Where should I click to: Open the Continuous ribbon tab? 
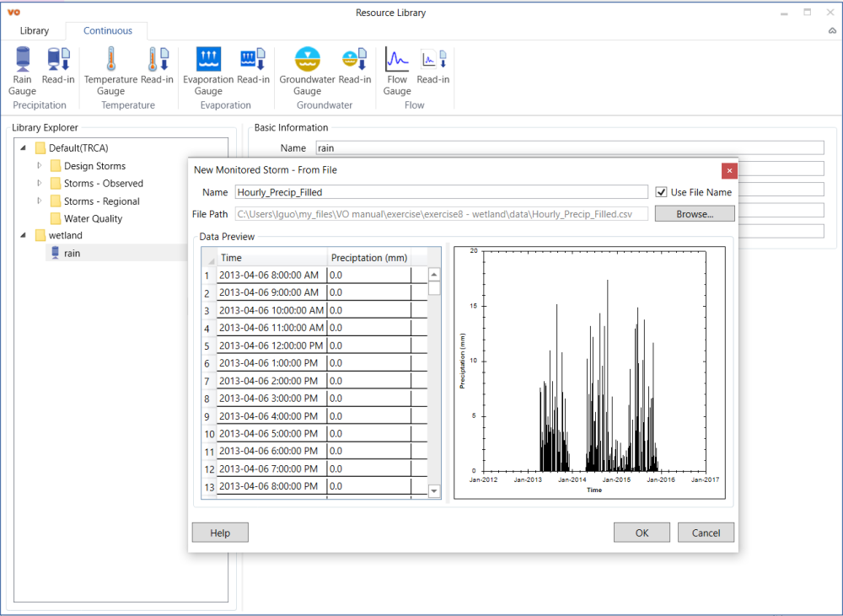point(108,31)
